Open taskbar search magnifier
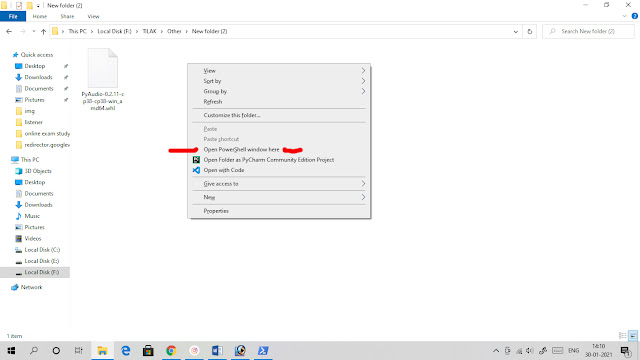Image resolution: width=640 pixels, height=360 pixels. click(34, 351)
